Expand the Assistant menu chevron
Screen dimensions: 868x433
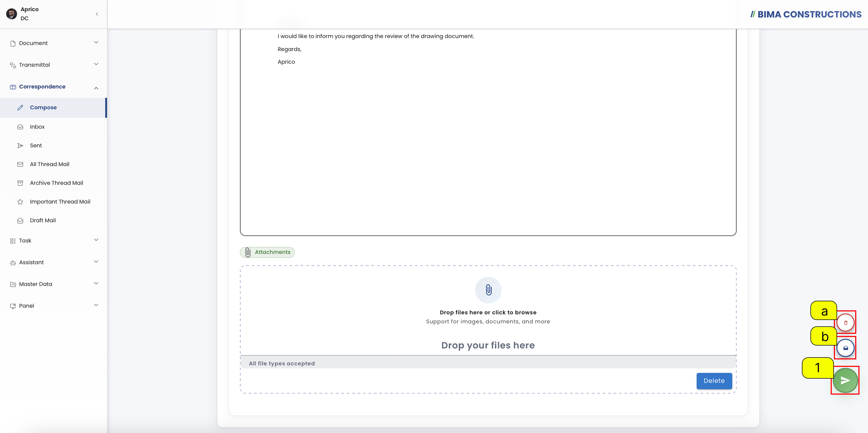(x=96, y=262)
